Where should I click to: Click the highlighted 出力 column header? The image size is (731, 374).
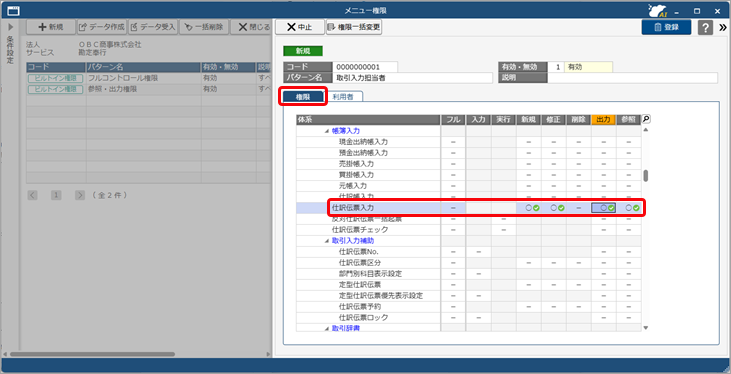point(604,120)
